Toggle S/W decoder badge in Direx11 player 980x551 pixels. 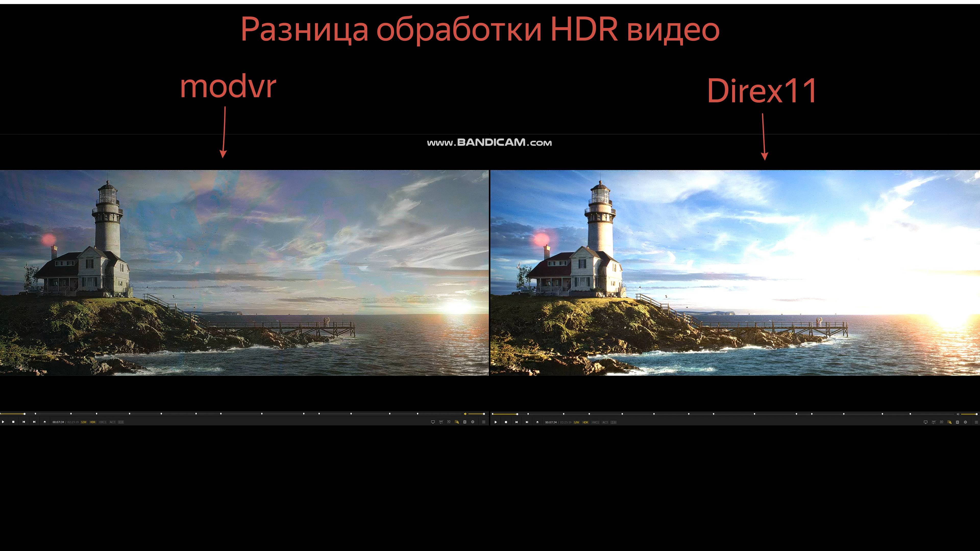(576, 422)
